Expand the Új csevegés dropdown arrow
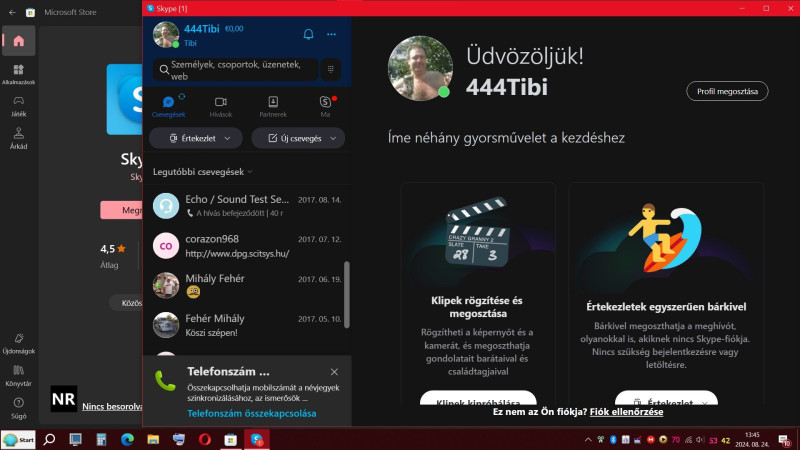800x450 pixels. click(333, 138)
